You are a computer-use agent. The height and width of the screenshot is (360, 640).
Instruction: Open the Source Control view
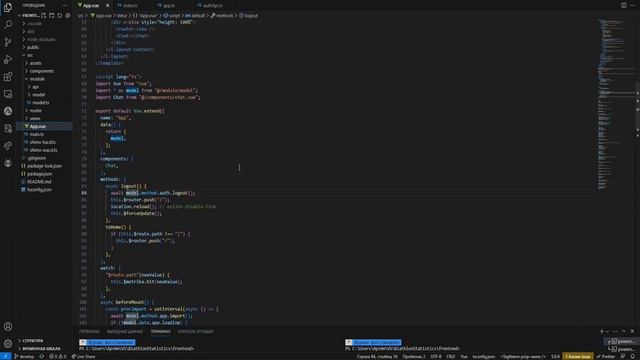click(x=8, y=42)
